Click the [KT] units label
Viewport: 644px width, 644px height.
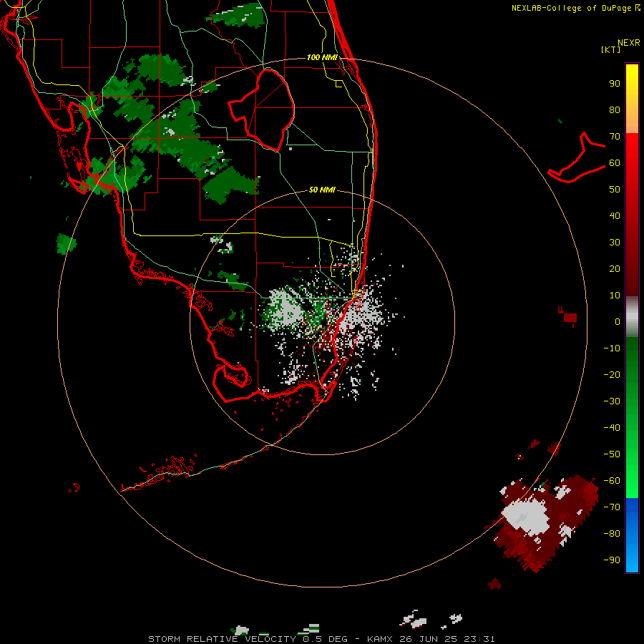coord(610,49)
